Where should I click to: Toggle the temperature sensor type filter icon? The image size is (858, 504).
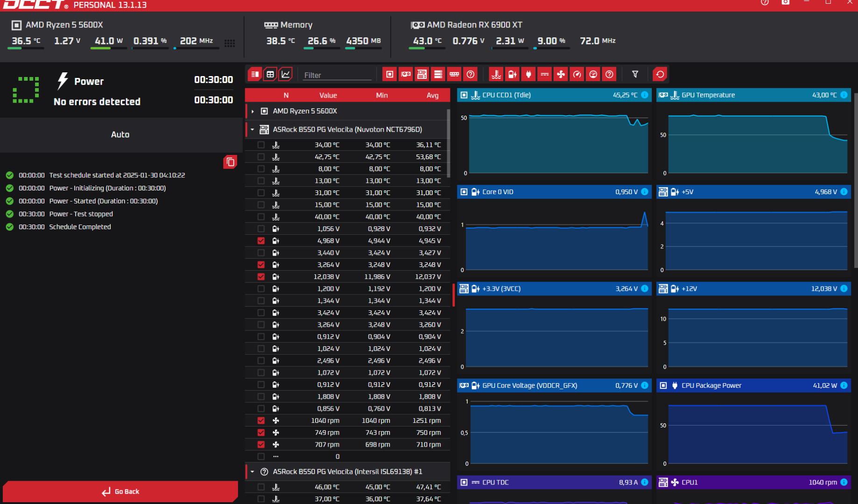496,74
